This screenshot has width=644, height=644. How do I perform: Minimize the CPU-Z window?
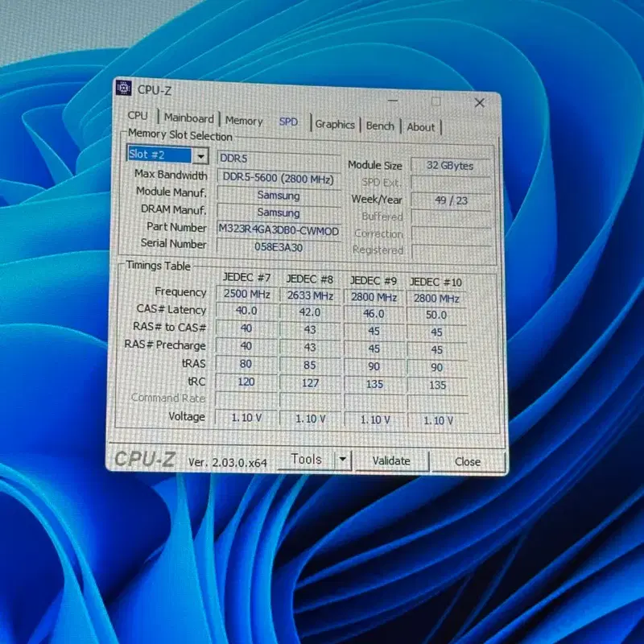[x=393, y=101]
